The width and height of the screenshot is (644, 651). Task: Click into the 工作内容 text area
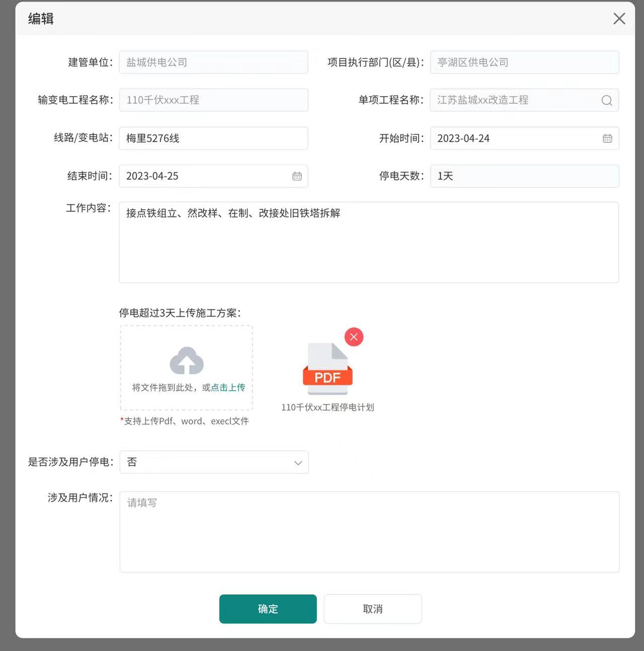coord(369,242)
